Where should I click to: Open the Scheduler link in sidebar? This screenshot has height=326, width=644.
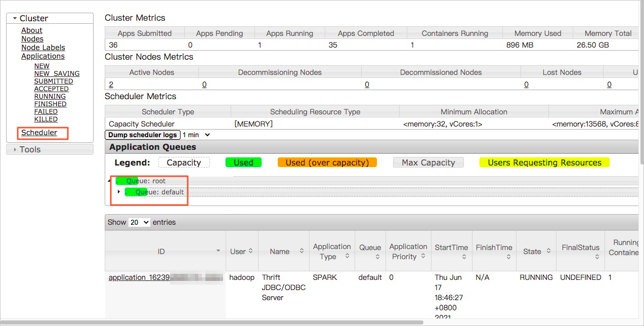39,133
